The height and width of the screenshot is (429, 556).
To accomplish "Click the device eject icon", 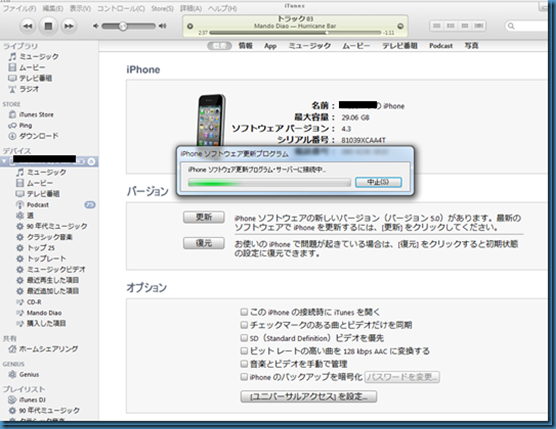I will 91,161.
